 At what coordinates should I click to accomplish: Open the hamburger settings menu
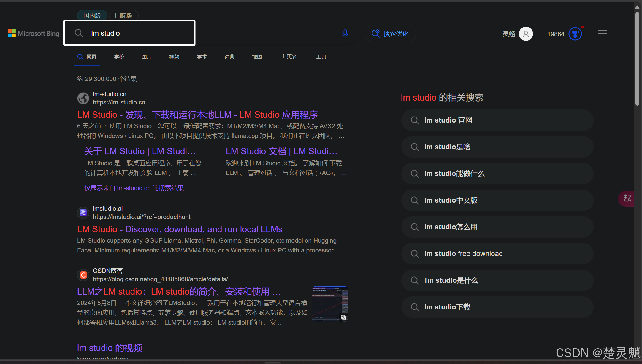point(603,34)
